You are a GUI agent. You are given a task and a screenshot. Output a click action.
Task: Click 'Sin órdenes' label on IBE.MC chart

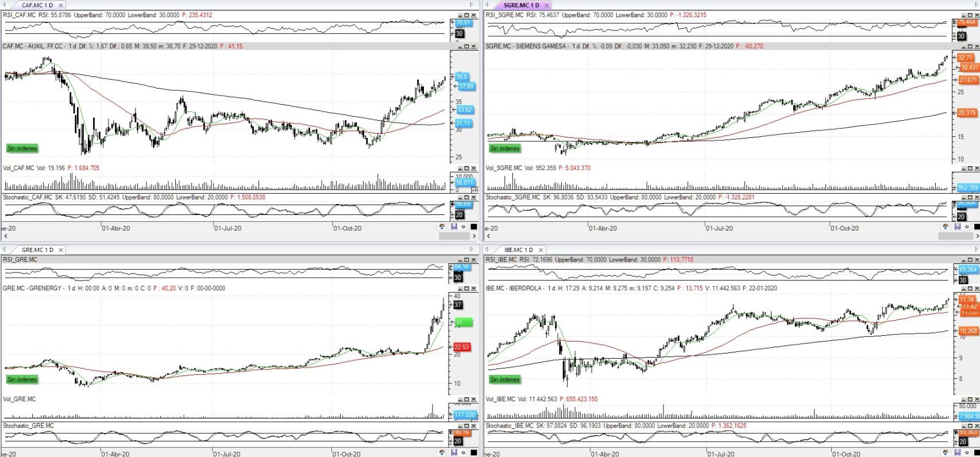click(x=504, y=379)
